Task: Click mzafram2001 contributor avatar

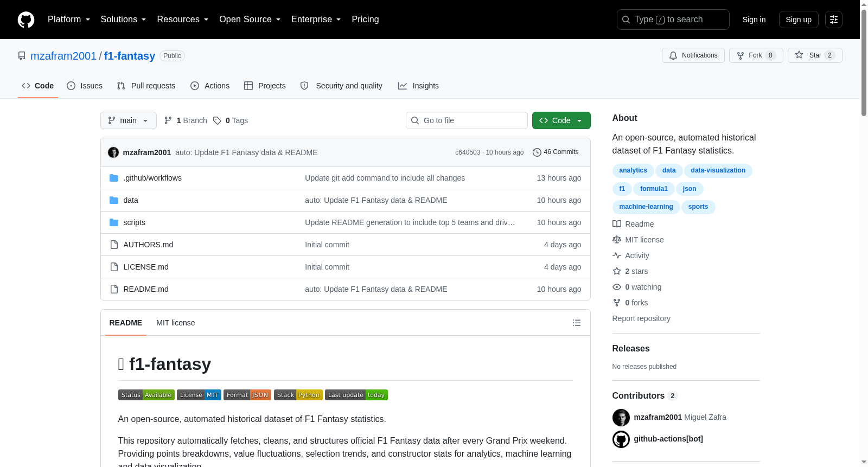Action: (621, 418)
